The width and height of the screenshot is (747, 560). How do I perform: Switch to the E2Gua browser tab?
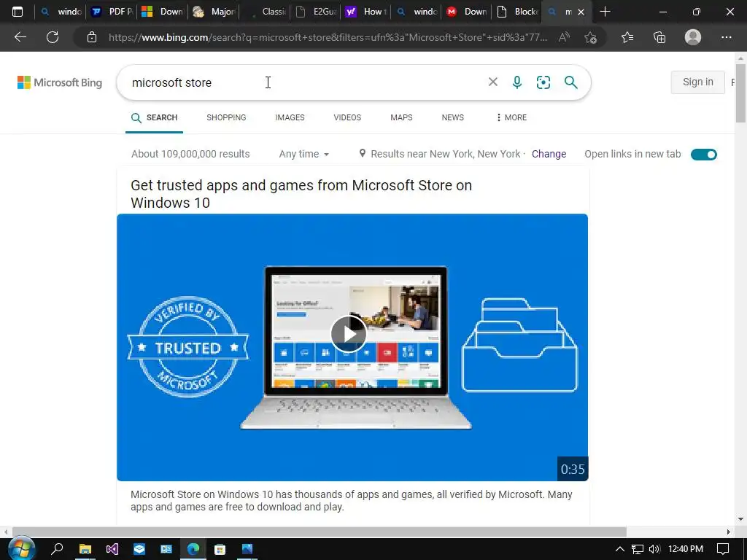click(x=315, y=12)
